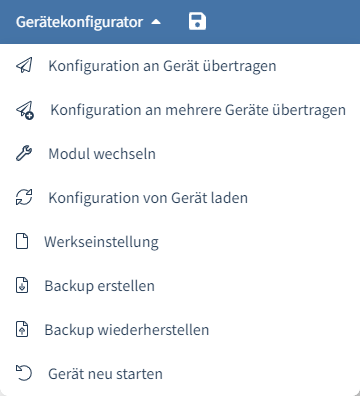Click the counterclockwise restart arrow icon
The image size is (360, 396).
tap(24, 373)
